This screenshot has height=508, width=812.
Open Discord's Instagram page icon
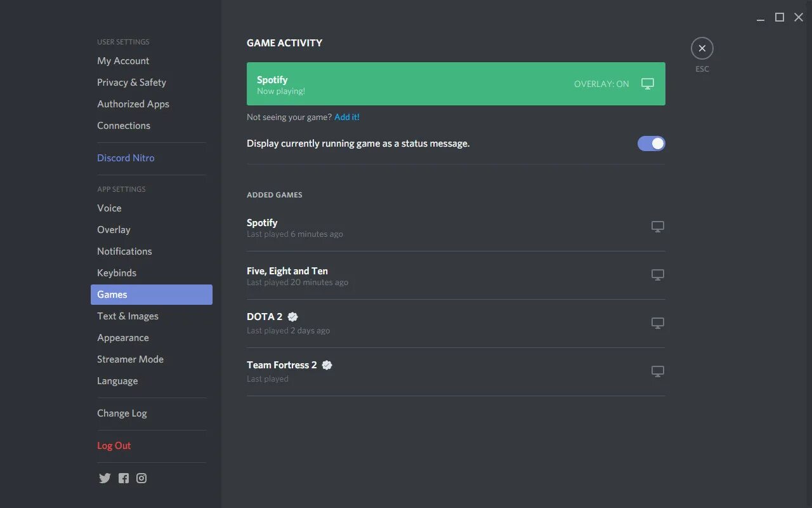141,478
